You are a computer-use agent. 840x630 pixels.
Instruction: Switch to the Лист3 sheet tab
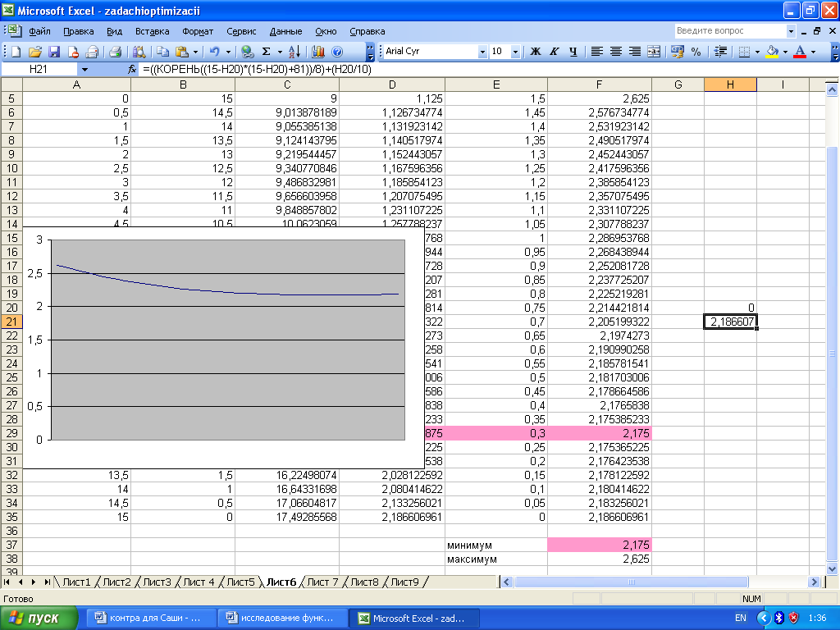coord(157,582)
